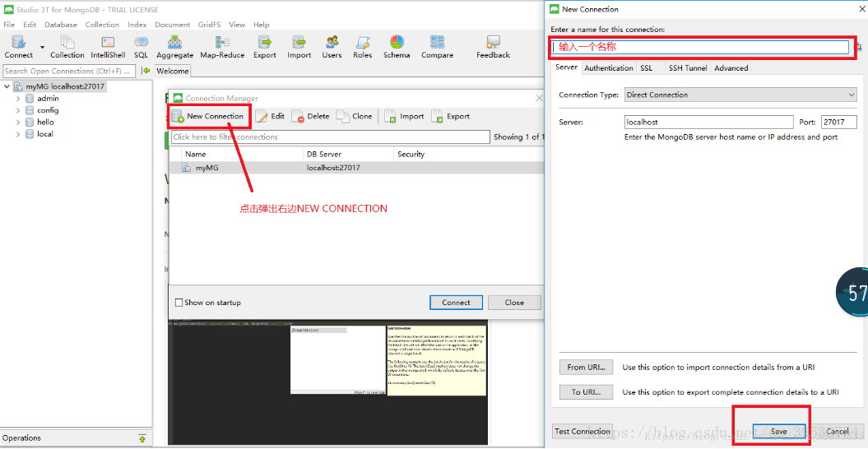Click the main toolbar Import icon

pos(299,47)
